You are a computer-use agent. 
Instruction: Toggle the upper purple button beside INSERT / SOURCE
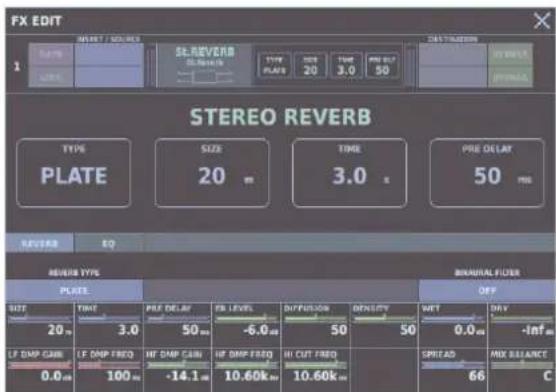click(51, 54)
